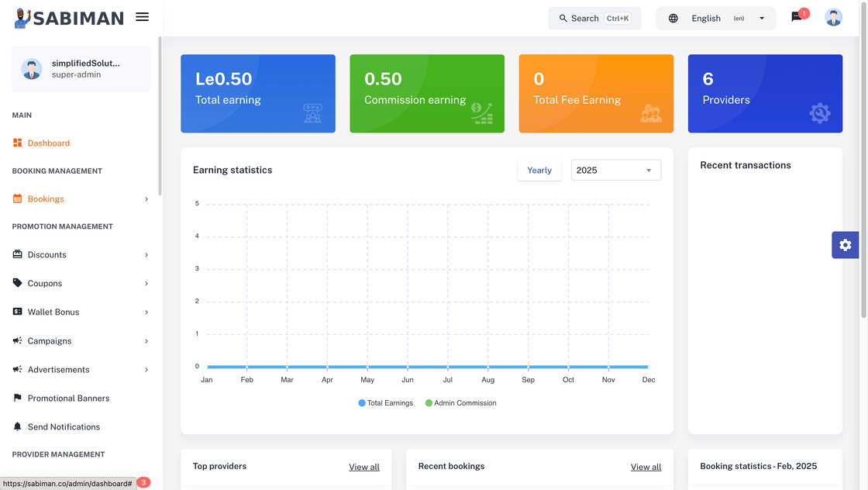Click the Dec label on chart axis

(648, 380)
